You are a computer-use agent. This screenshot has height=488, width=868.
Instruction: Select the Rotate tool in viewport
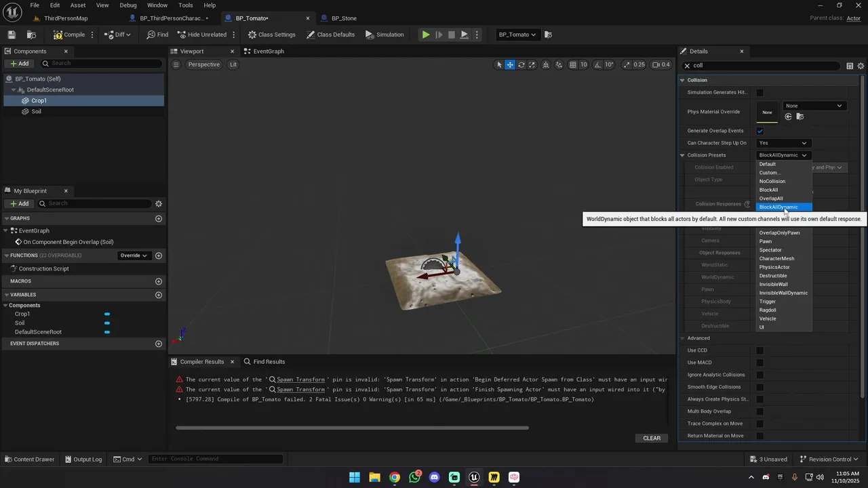tap(521, 64)
